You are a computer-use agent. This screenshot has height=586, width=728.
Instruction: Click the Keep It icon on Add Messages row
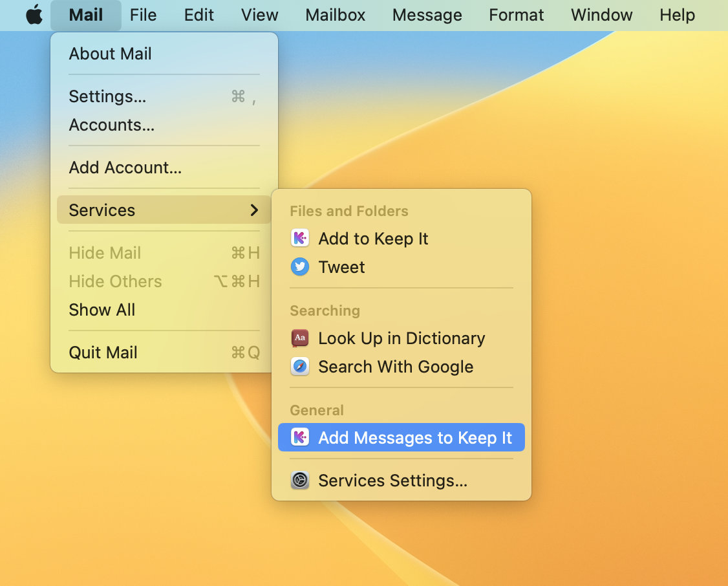pos(300,437)
